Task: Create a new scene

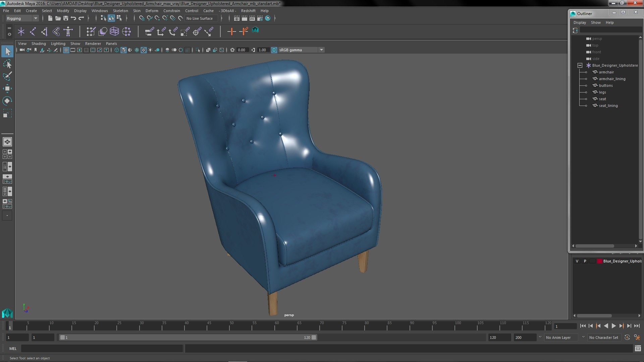Action: (x=50, y=18)
